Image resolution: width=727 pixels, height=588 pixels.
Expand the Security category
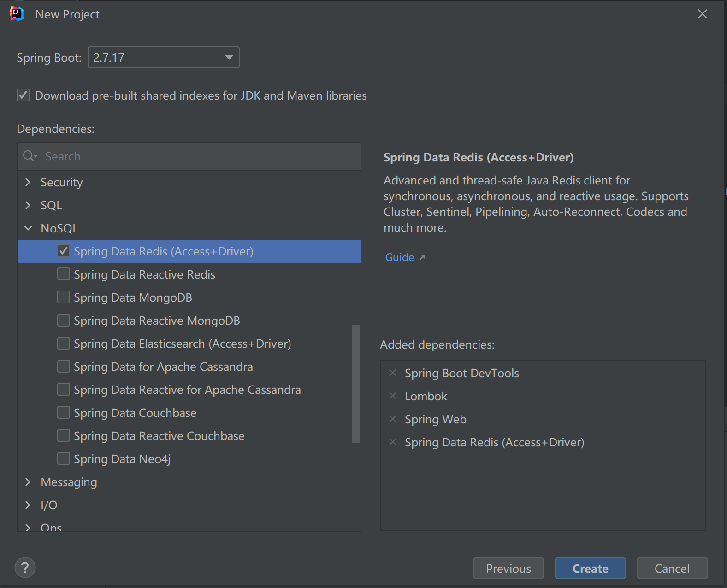tap(28, 182)
